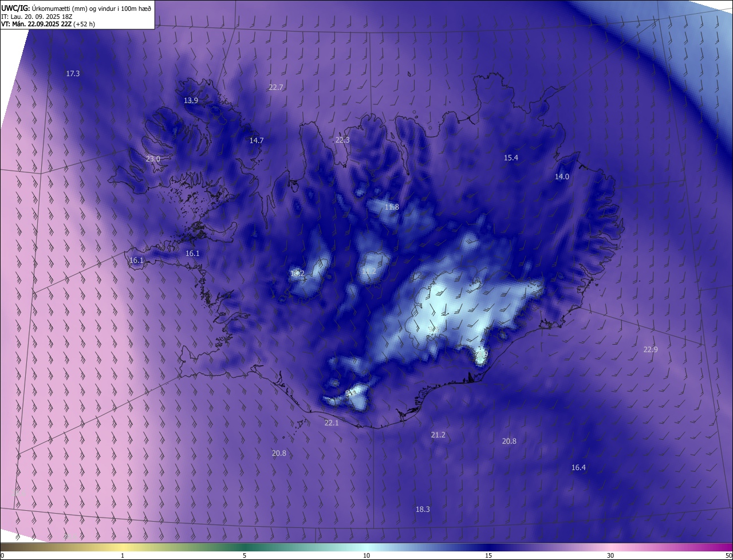Pick the pink color above the 30 tick
This screenshot has width=733, height=560.
[610, 547]
